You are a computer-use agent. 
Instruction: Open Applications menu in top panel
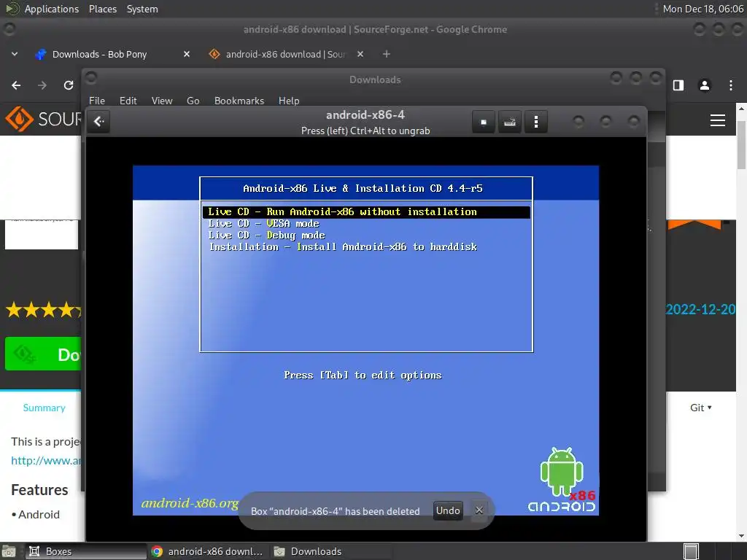click(52, 9)
